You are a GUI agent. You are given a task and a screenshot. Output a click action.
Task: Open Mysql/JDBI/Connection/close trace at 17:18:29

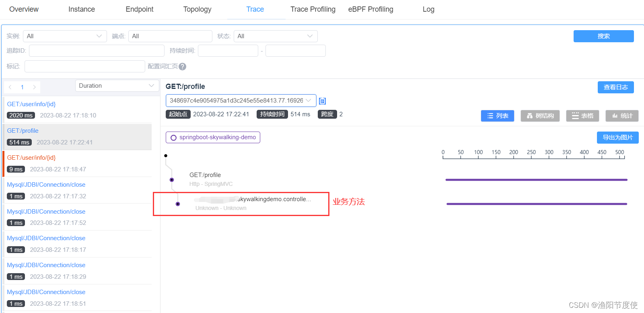(x=77, y=271)
